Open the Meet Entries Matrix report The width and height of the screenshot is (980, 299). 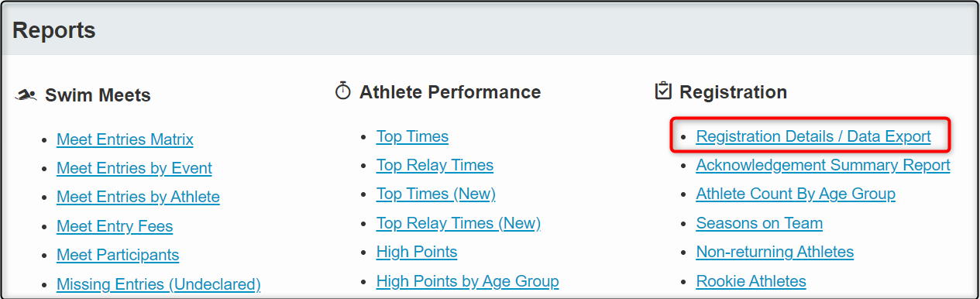point(125,139)
